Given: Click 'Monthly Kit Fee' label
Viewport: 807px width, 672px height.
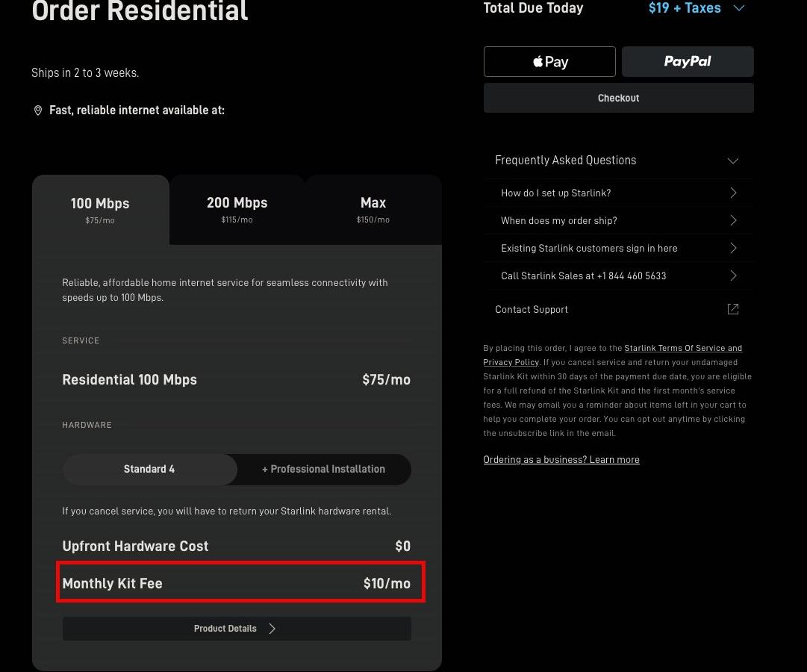Looking at the screenshot, I should coord(112,583).
